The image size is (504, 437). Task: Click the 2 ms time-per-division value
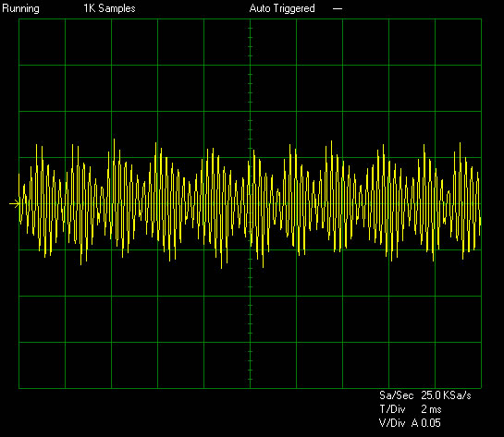pyautogui.click(x=431, y=409)
